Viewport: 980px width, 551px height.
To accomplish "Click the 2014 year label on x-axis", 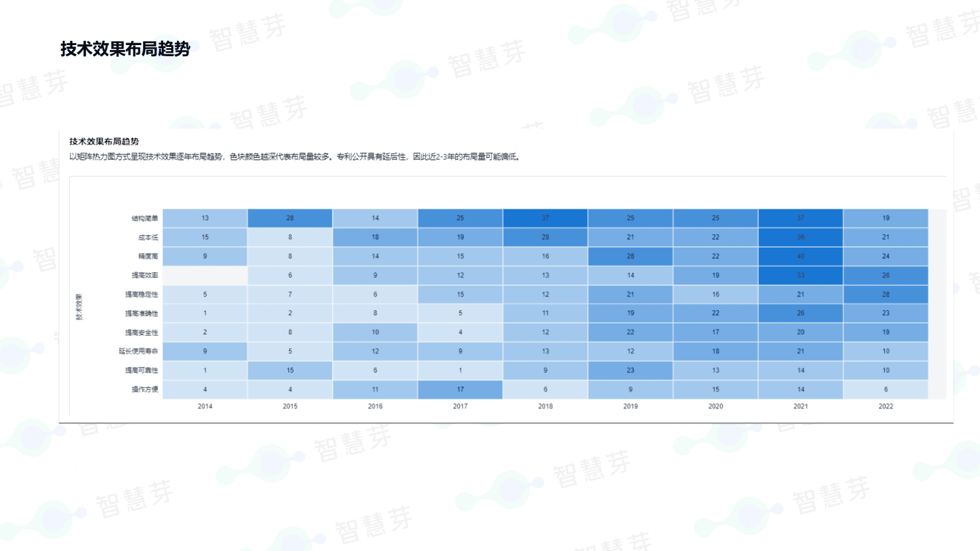I will click(205, 406).
